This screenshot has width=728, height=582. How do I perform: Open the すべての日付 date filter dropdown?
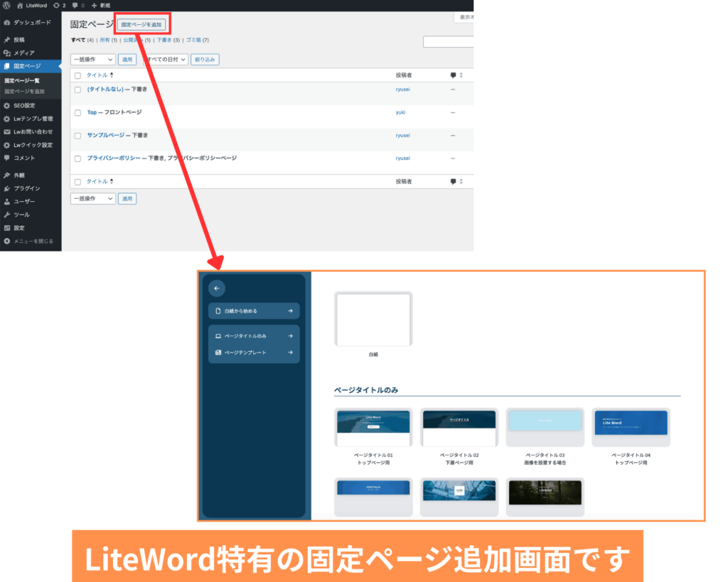pos(165,60)
